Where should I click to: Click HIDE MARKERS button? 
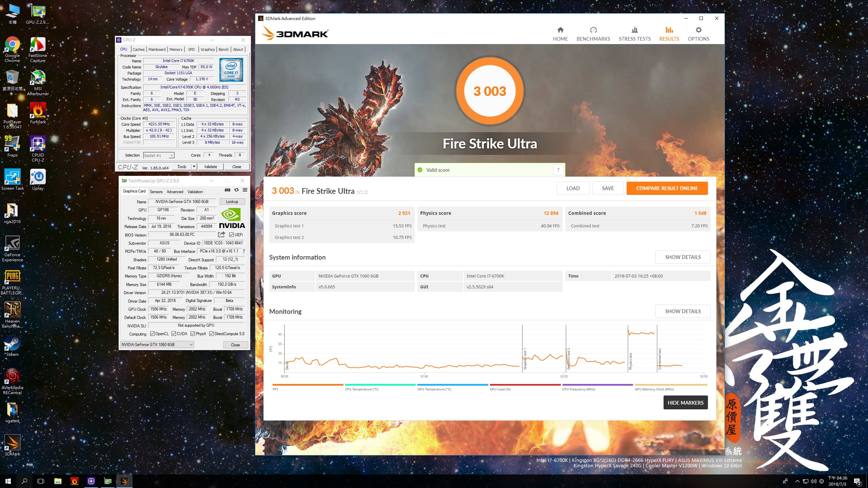tap(686, 403)
